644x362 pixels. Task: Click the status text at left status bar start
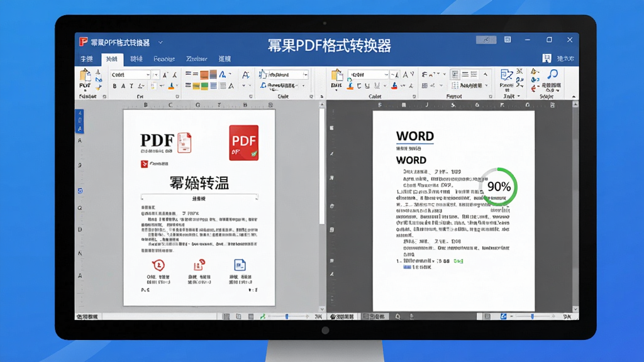[x=87, y=317]
